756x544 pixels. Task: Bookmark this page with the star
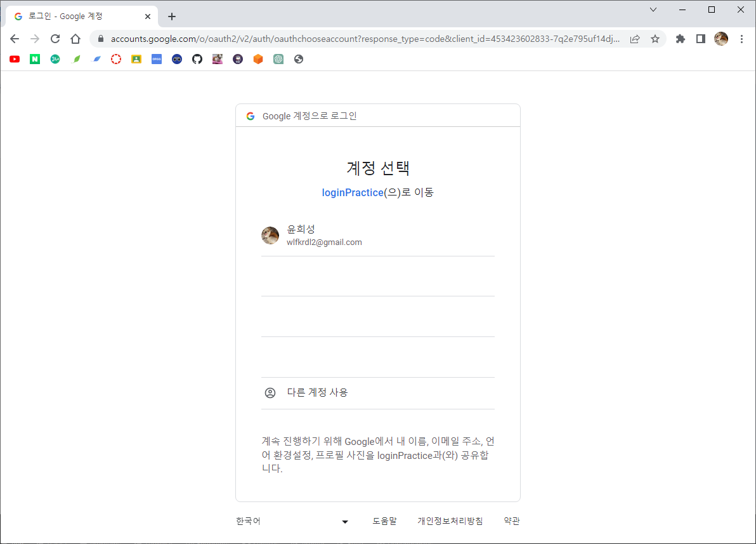click(655, 39)
